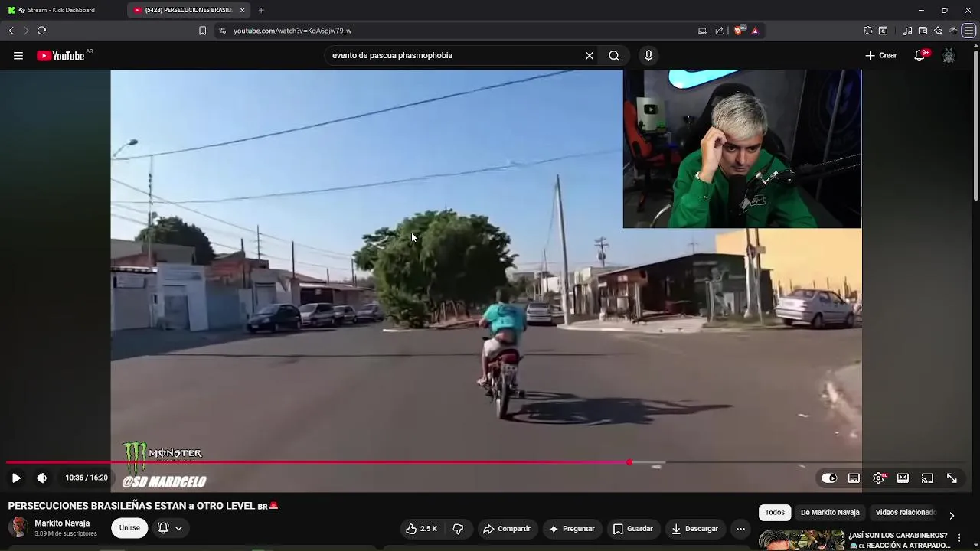Clear the search box text
The image size is (980, 551).
pos(590,56)
